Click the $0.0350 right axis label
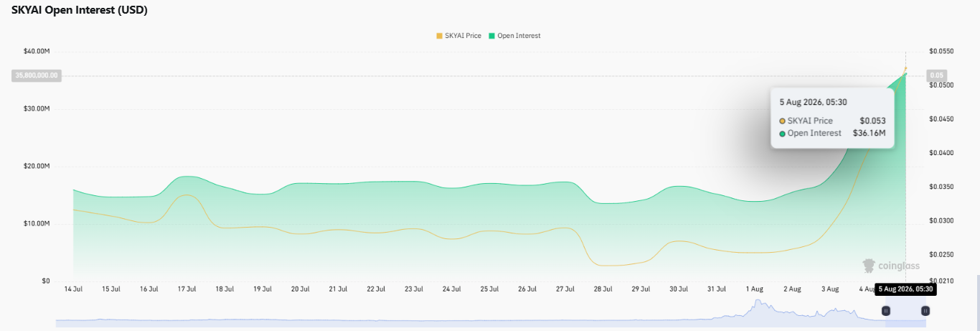 [941, 187]
